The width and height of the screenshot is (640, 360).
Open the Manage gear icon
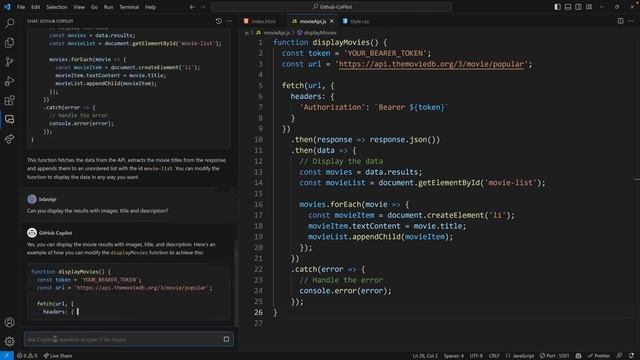coord(9,341)
